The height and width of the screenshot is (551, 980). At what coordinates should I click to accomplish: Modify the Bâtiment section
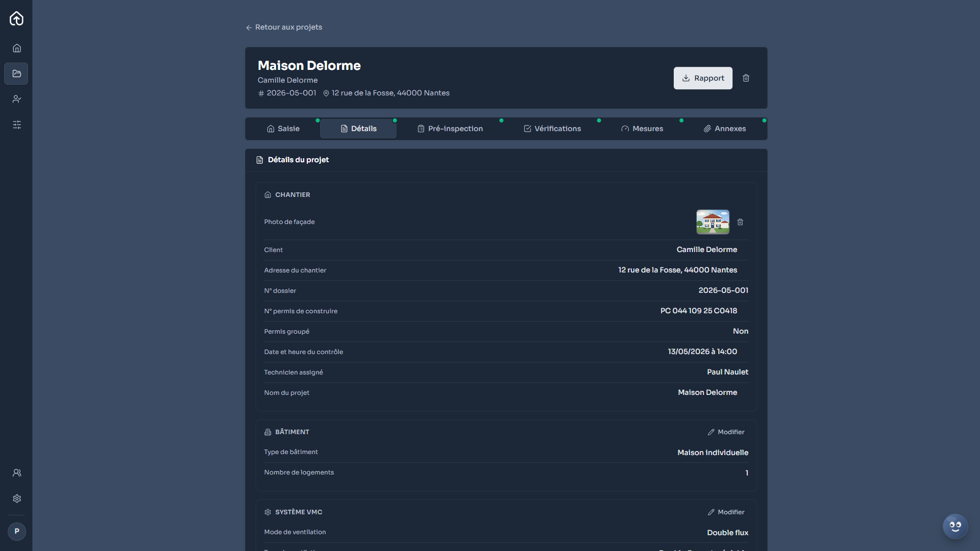coord(726,432)
